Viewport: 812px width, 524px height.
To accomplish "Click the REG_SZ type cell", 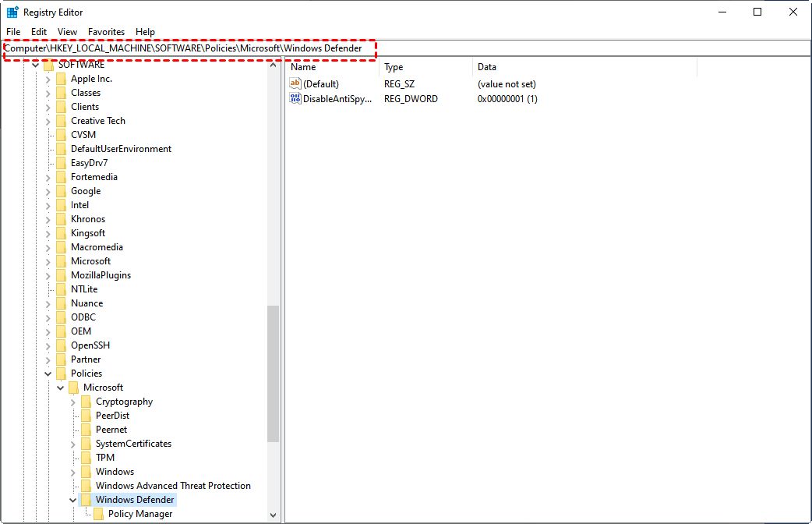I will coord(399,84).
